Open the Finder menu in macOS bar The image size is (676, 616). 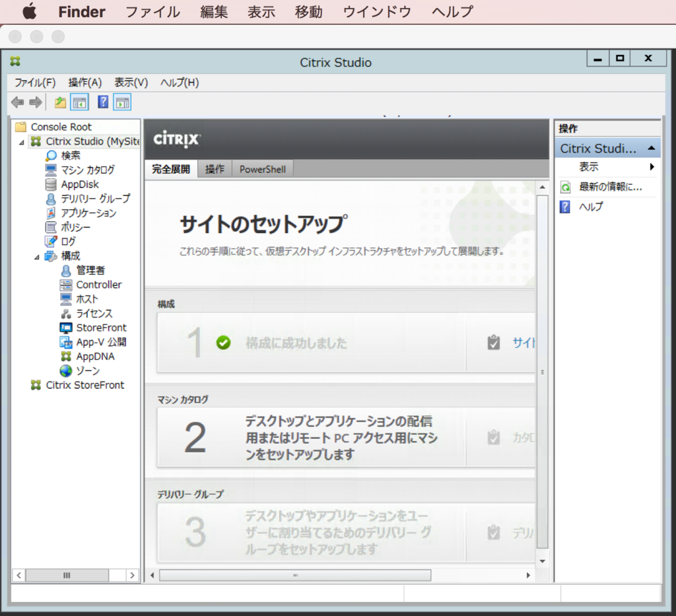81,12
